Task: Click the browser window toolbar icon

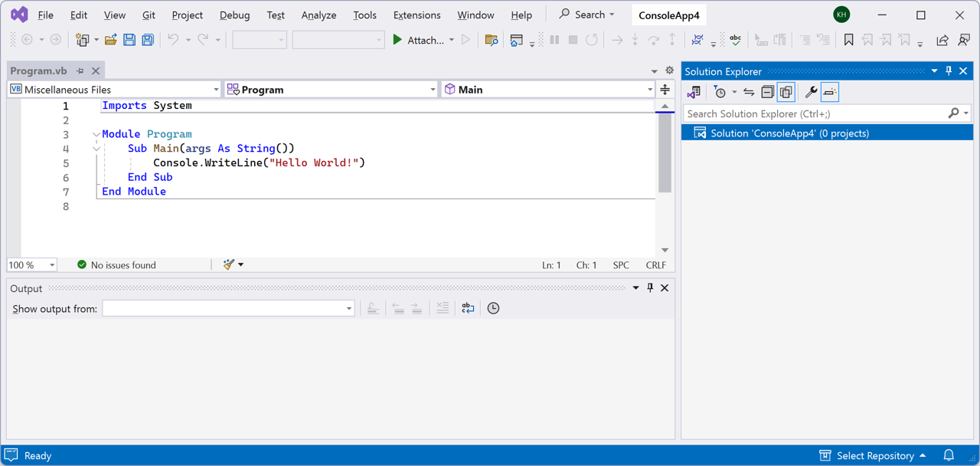Action: [x=516, y=40]
